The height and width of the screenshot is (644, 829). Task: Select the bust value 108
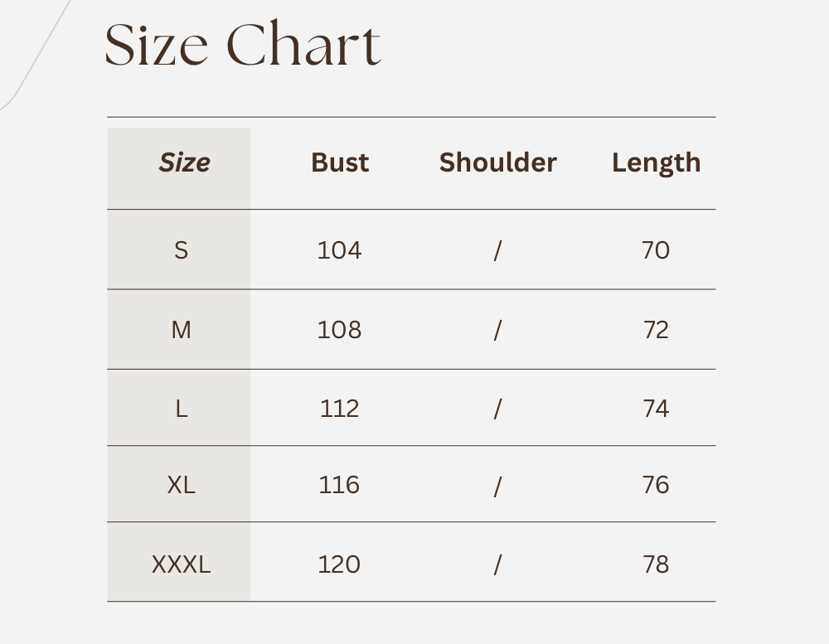pos(340,330)
